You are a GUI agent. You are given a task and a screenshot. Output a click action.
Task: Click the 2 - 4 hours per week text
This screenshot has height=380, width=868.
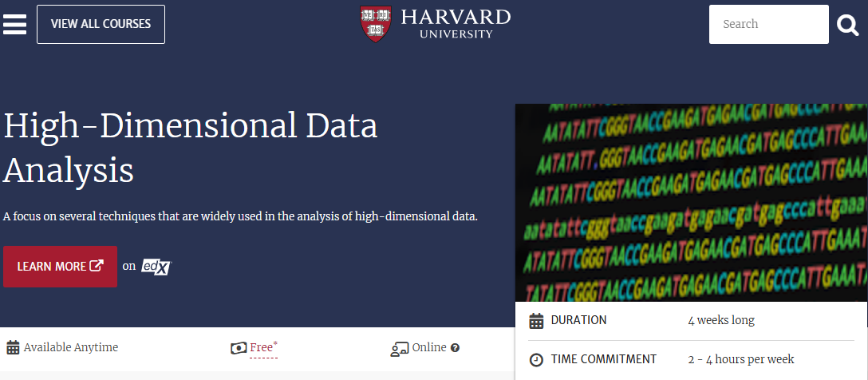point(741,360)
